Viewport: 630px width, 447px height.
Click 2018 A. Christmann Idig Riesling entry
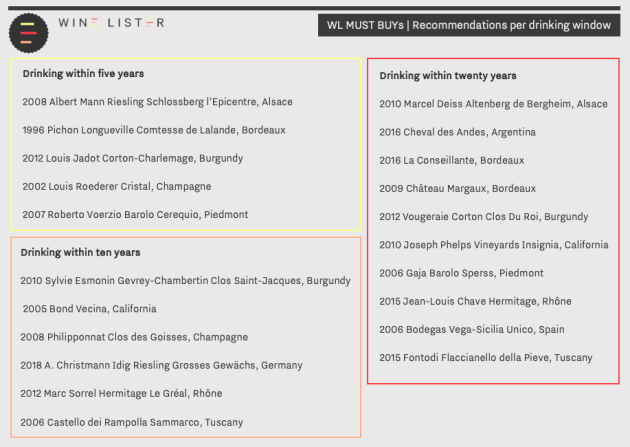162,365
